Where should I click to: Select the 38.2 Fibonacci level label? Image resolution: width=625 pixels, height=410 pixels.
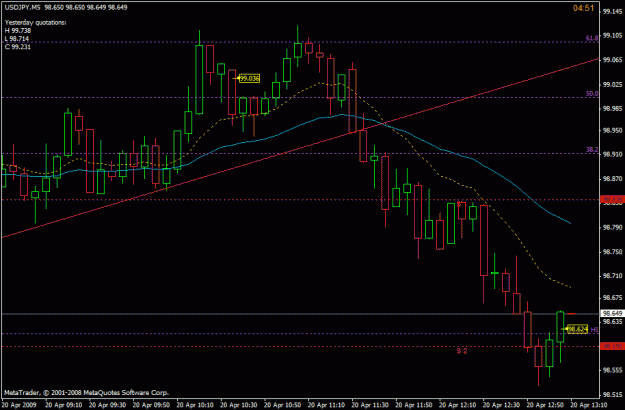point(592,150)
